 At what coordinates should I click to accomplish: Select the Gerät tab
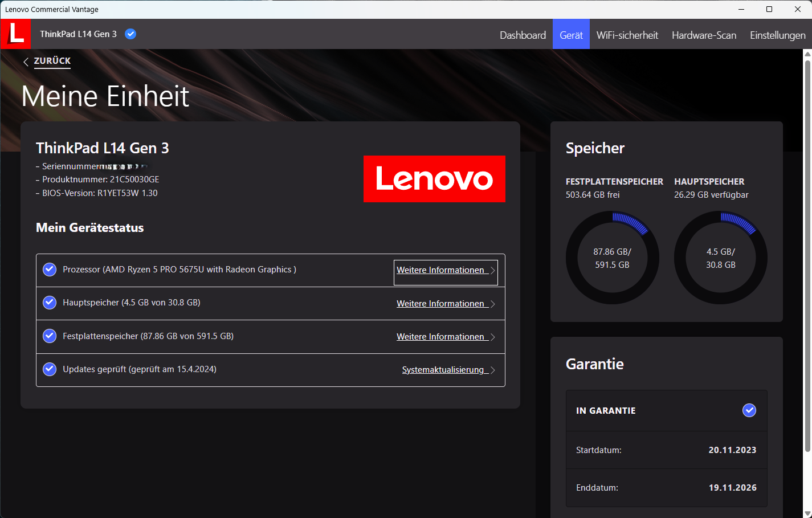tap(571, 35)
